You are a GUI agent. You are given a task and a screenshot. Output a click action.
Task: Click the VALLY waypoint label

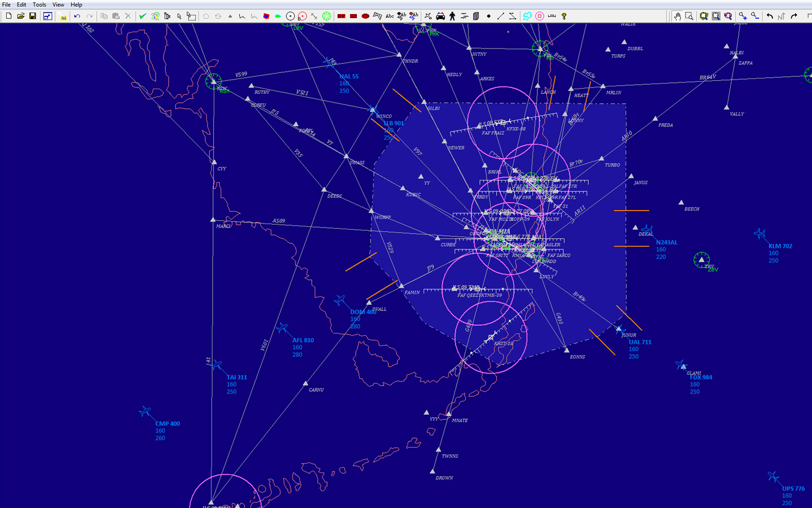tap(737, 114)
